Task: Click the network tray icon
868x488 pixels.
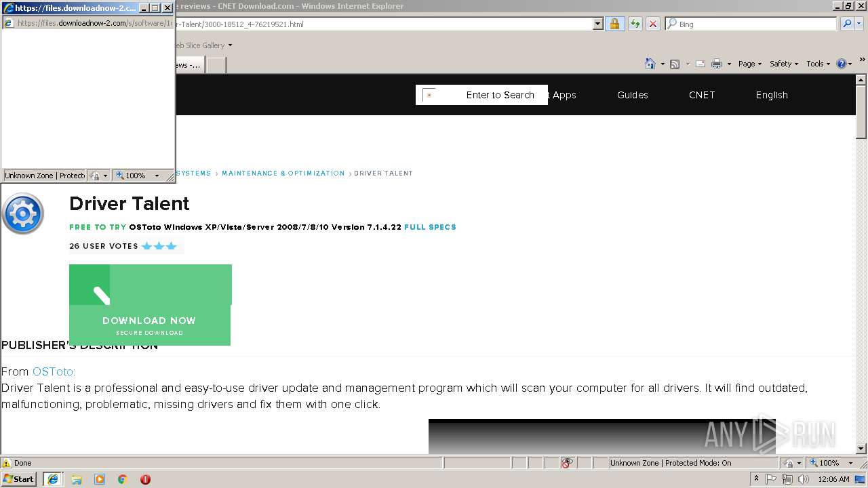Action: click(787, 479)
